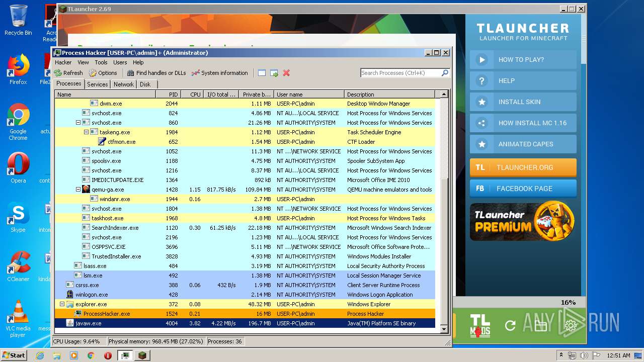Click the volume icon in system tray
This screenshot has width=644, height=362.
(x=584, y=355)
